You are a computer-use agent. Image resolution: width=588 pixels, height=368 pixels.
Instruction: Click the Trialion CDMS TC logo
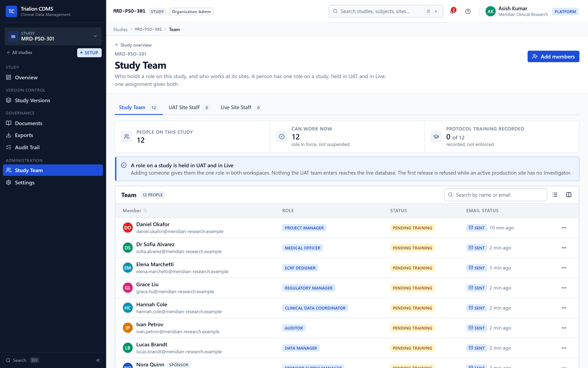[x=11, y=11]
